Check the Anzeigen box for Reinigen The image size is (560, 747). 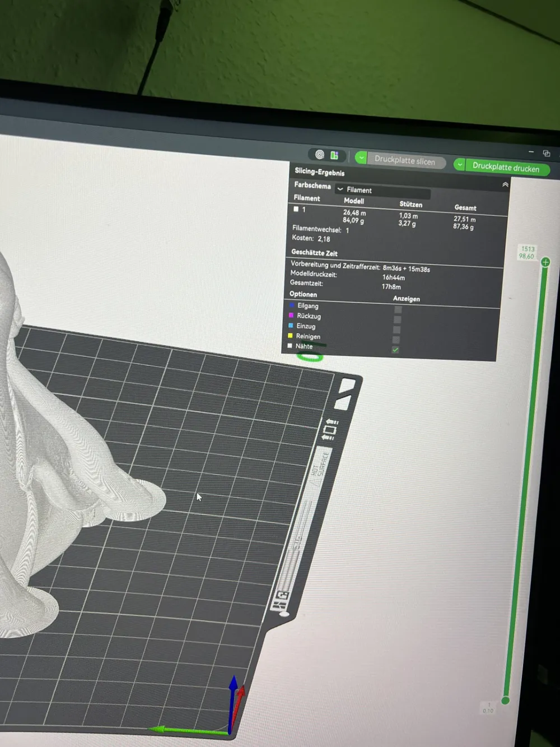click(x=397, y=340)
